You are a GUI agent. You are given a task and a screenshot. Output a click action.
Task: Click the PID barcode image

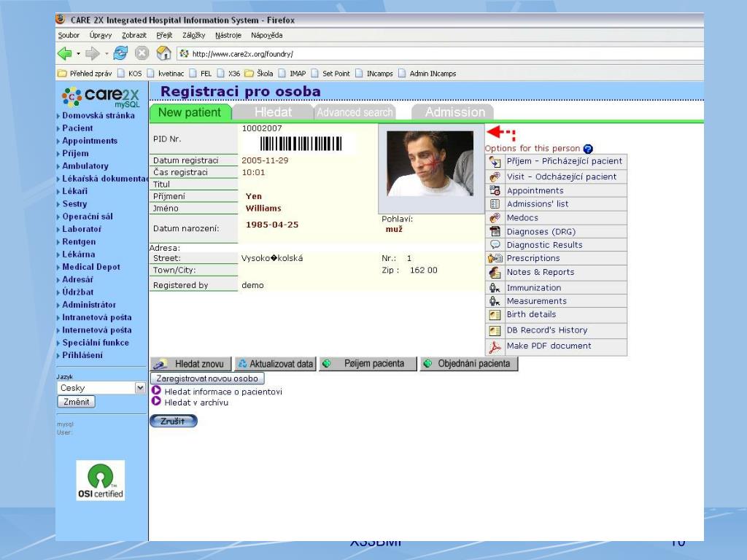click(301, 144)
